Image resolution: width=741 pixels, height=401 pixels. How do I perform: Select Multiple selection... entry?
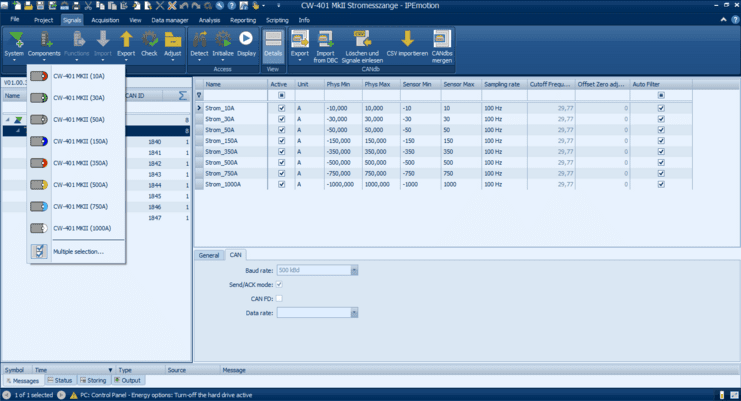click(x=78, y=252)
